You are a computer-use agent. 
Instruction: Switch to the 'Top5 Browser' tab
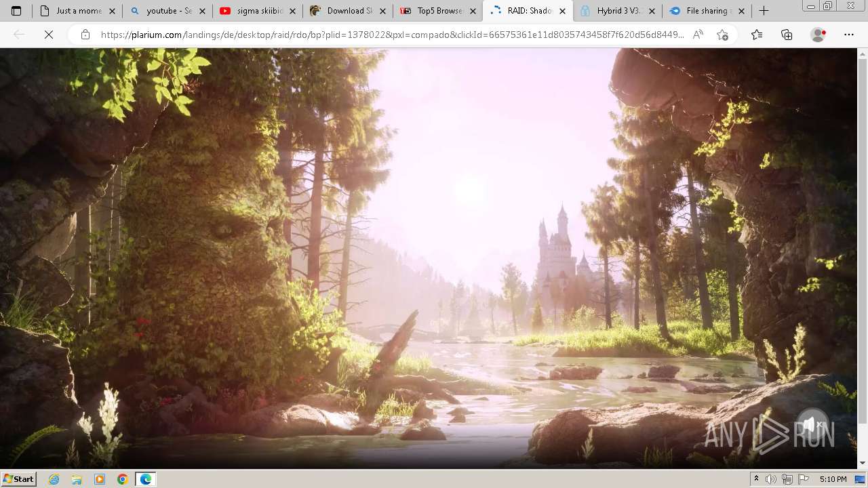[437, 11]
